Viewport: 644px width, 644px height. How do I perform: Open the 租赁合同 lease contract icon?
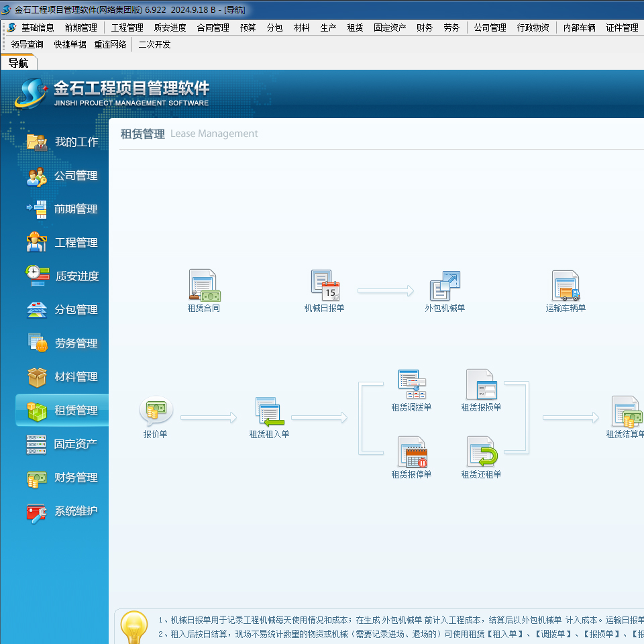204,286
